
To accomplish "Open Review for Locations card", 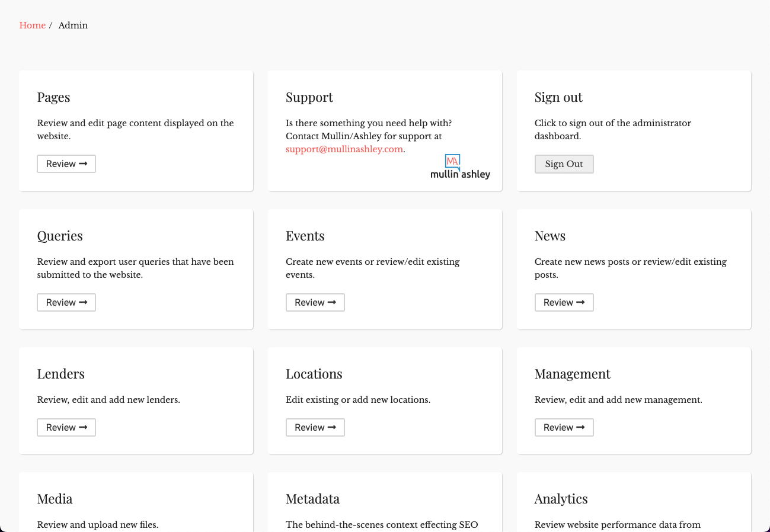I will [x=315, y=428].
